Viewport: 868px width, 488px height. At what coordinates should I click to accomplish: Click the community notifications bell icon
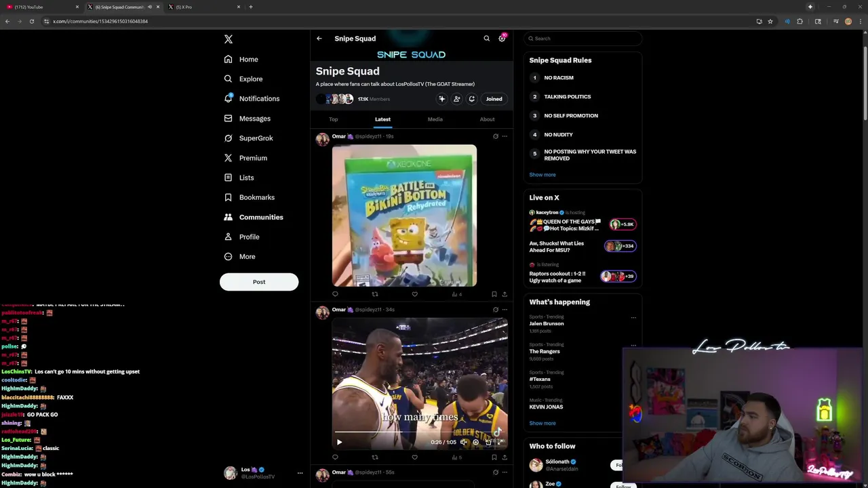point(471,99)
